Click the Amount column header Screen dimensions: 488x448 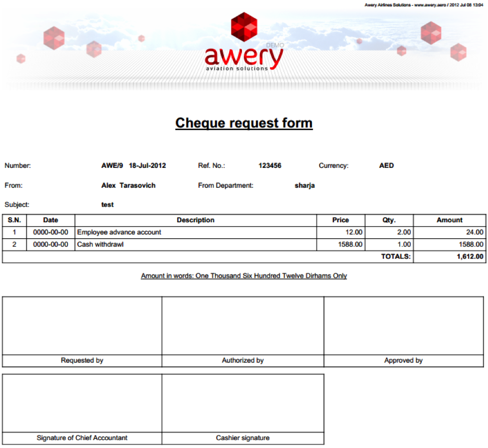[x=449, y=220]
